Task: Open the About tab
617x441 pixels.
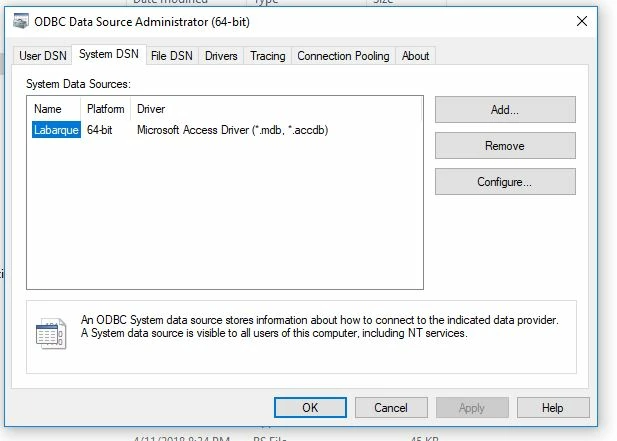Action: tap(416, 56)
